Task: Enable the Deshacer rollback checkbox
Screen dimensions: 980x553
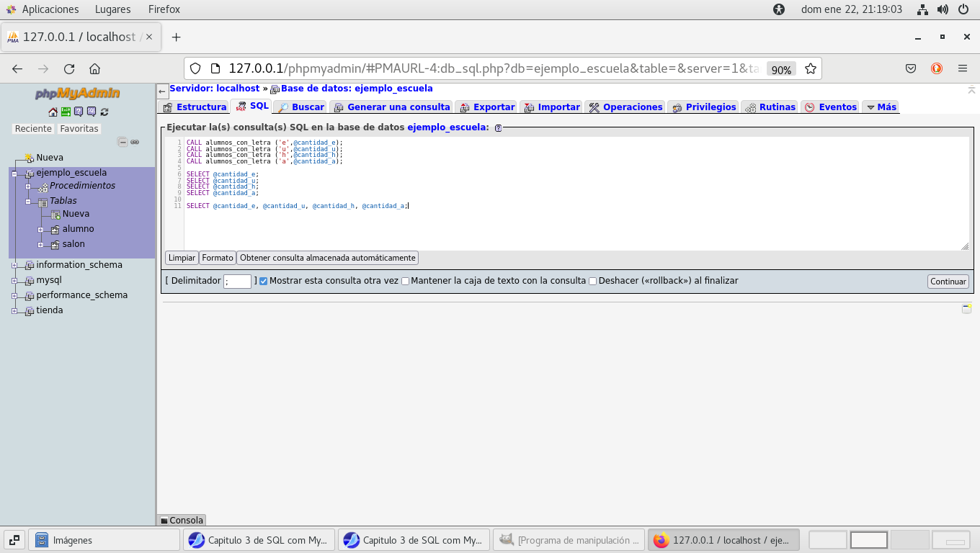Action: (x=592, y=281)
